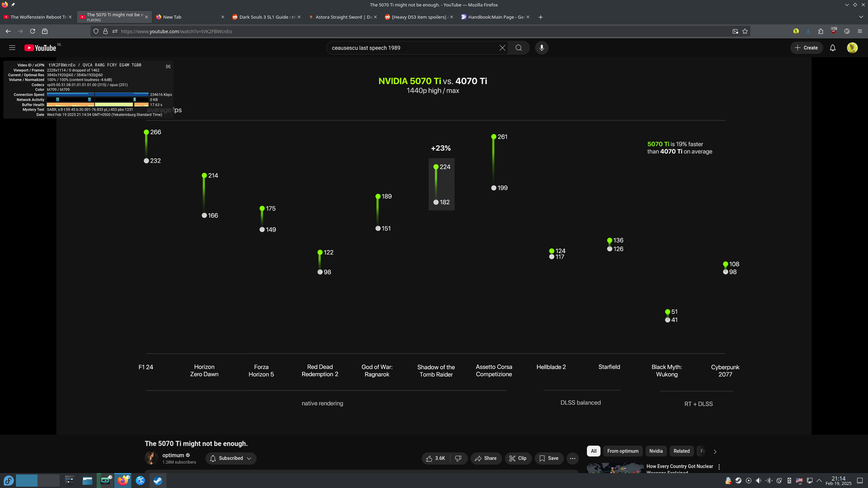Open media player tray icon
The width and height of the screenshot is (868, 488).
(749, 481)
